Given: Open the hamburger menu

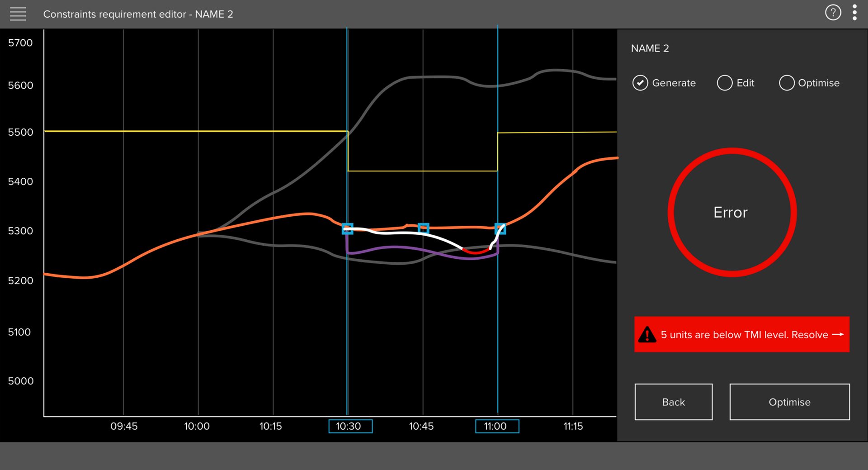Looking at the screenshot, I should (x=18, y=14).
